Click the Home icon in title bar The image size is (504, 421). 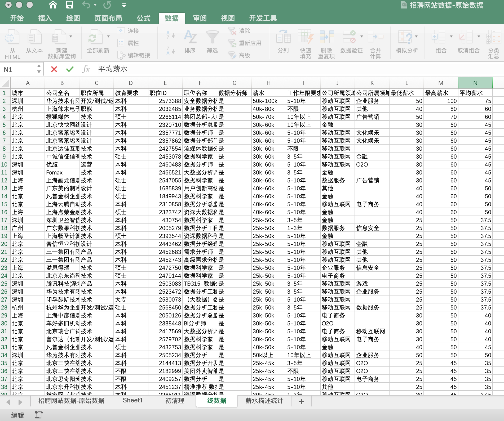point(53,5)
